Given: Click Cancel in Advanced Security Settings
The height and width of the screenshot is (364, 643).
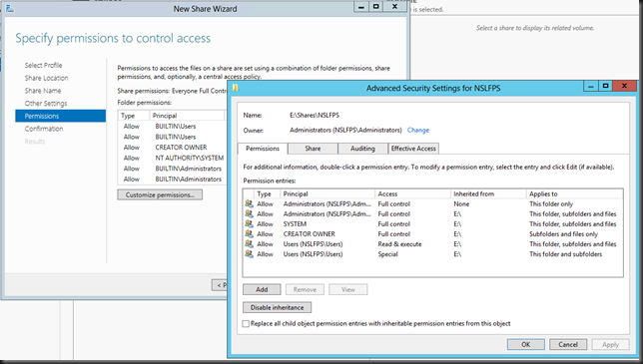Looking at the screenshot, I should click(x=568, y=344).
